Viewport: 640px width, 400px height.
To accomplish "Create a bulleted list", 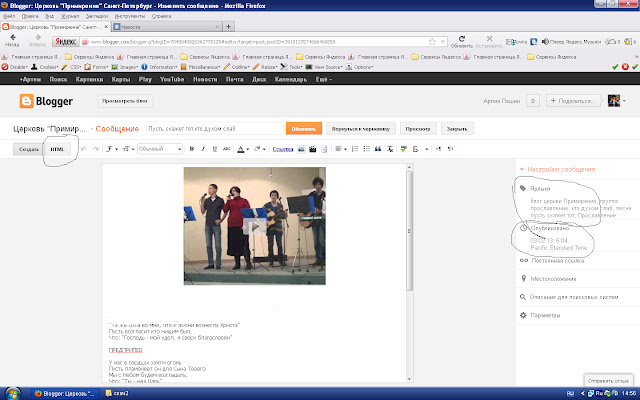I will [367, 149].
